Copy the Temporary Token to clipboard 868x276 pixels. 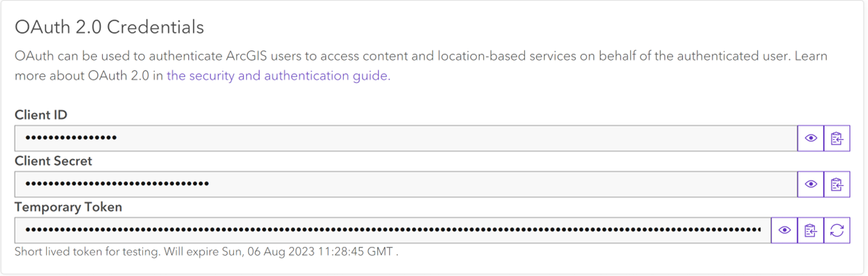(x=811, y=230)
